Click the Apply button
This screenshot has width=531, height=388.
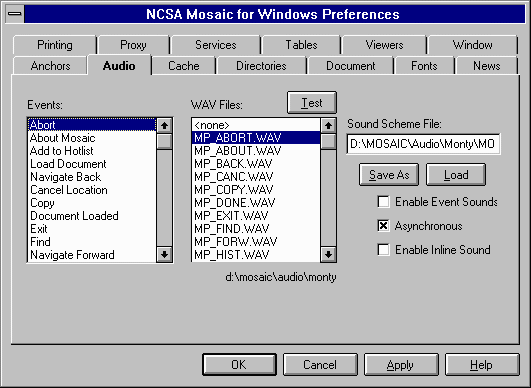pyautogui.click(x=401, y=365)
